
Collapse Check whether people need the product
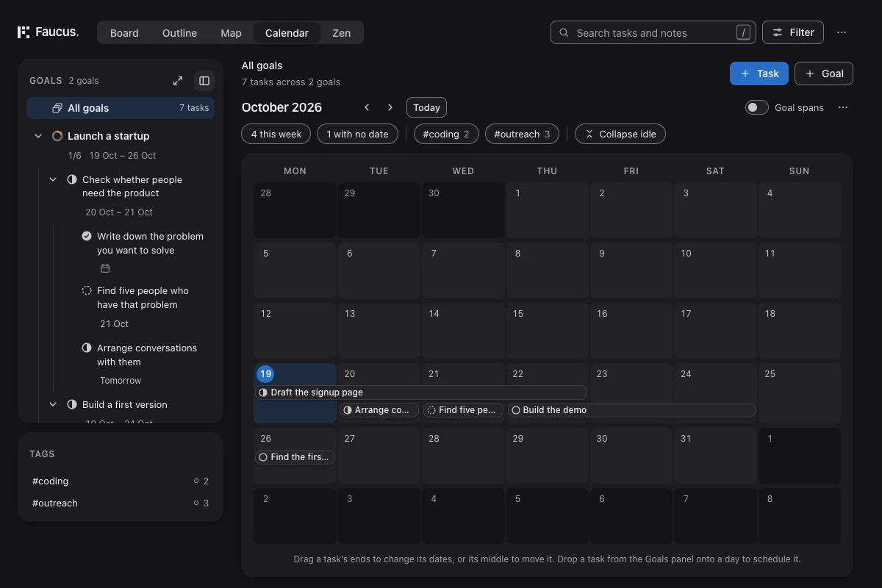[x=53, y=179]
